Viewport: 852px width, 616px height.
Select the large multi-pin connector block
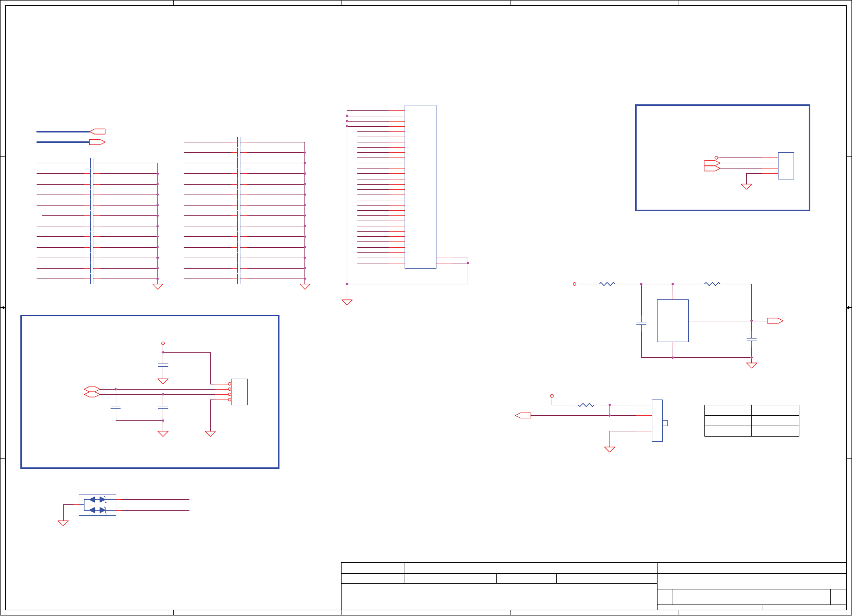tap(420, 187)
